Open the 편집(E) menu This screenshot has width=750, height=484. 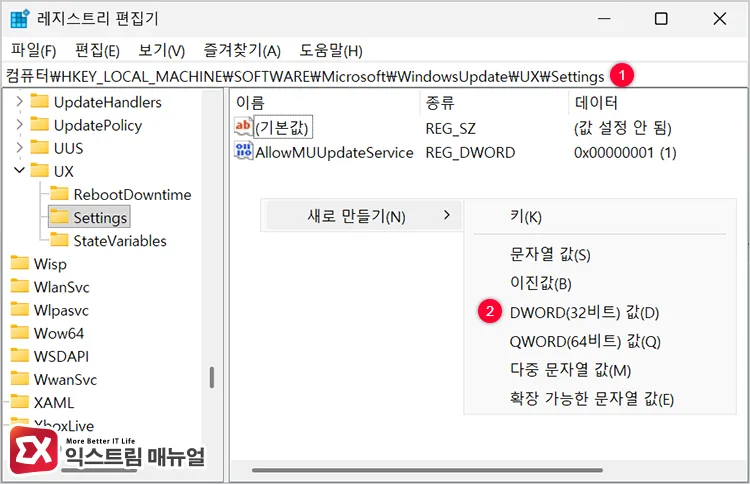(x=97, y=50)
